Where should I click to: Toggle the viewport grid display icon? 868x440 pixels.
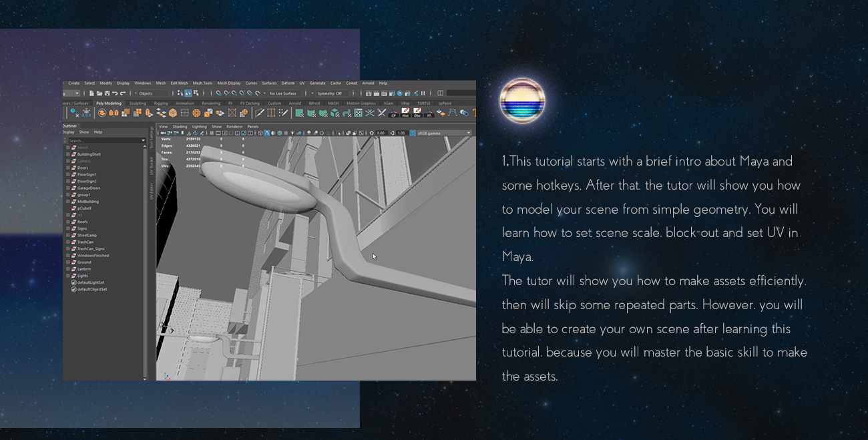[x=212, y=133]
